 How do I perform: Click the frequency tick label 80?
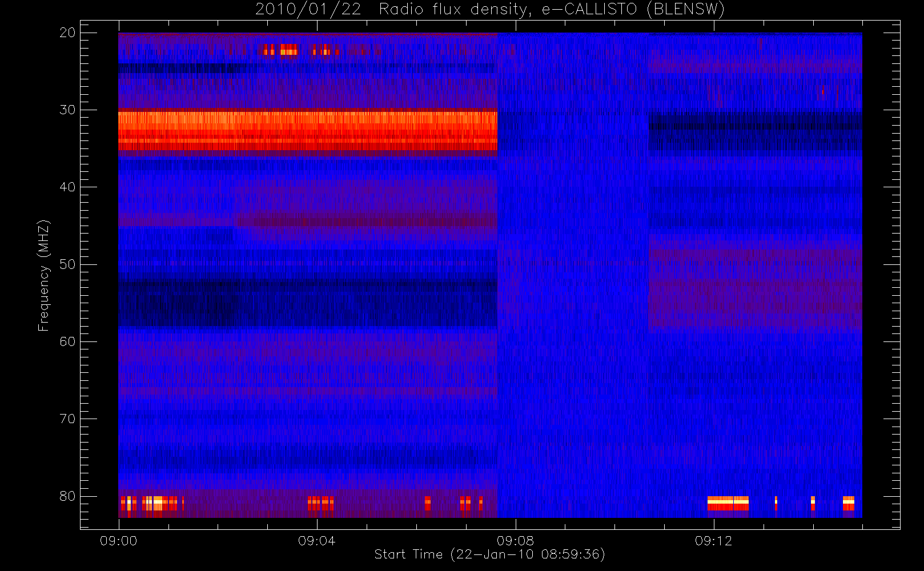click(x=67, y=496)
